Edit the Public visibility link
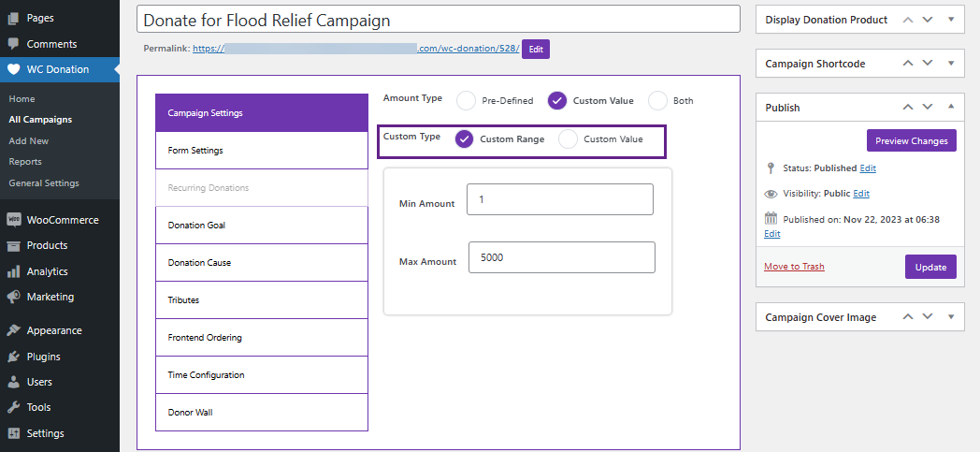This screenshot has width=980, height=452. point(861,194)
